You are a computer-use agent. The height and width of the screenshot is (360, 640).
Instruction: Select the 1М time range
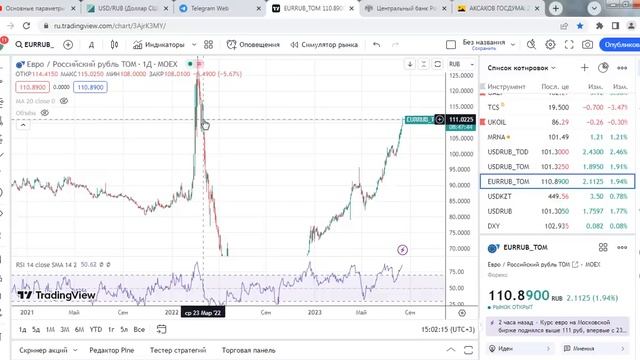(x=50, y=329)
